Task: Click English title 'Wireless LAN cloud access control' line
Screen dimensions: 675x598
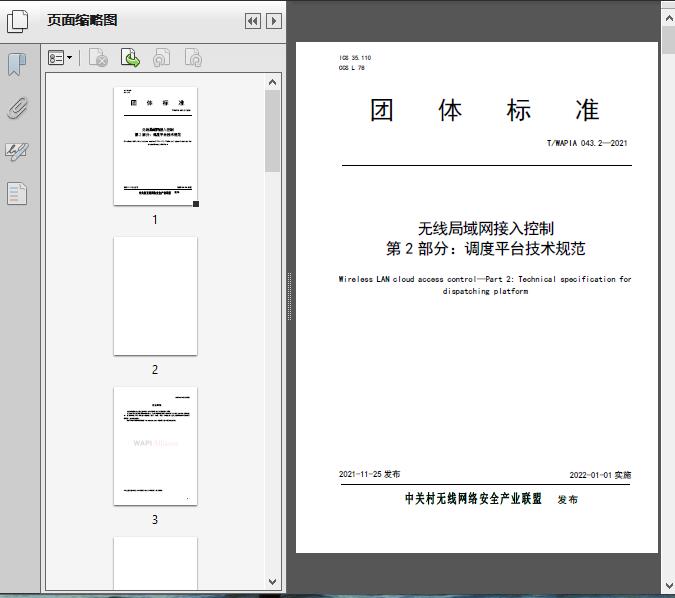Action: (x=485, y=279)
